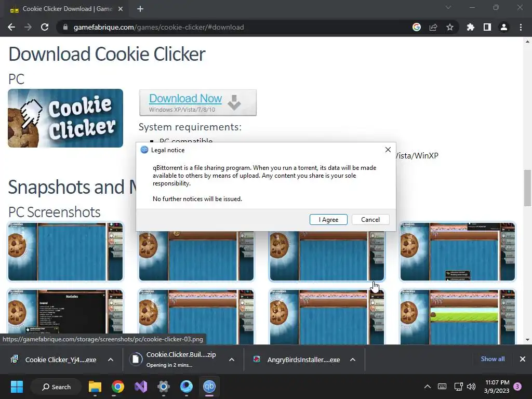Viewport: 532px width, 399px height.
Task: Open the volume tray icon
Action: click(x=471, y=387)
